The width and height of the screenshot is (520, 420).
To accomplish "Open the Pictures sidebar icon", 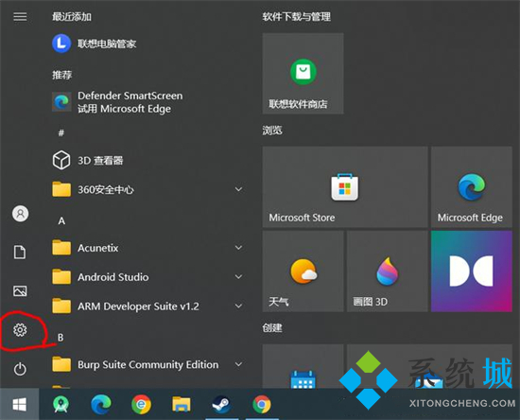I will coord(20,291).
